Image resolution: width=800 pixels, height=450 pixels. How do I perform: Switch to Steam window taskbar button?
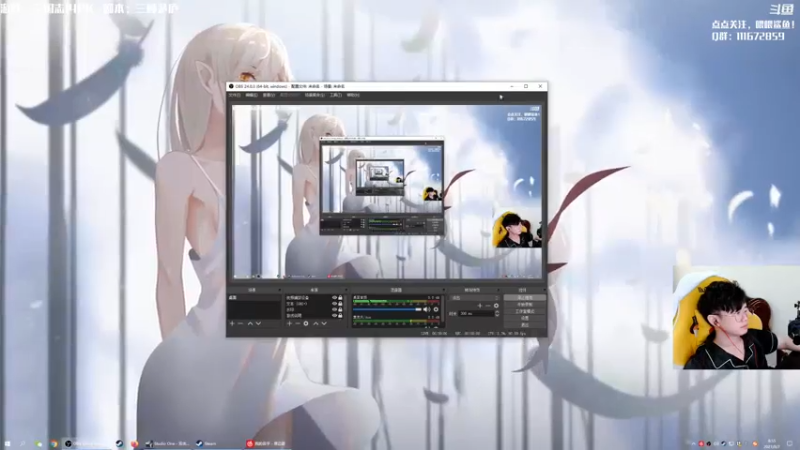point(218,443)
